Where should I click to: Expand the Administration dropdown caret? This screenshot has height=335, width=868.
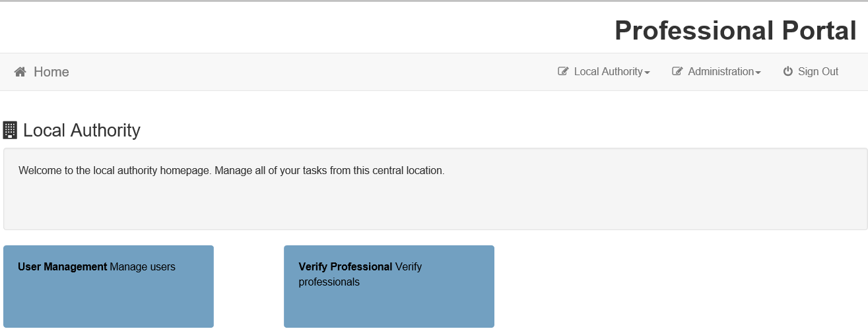pos(758,73)
